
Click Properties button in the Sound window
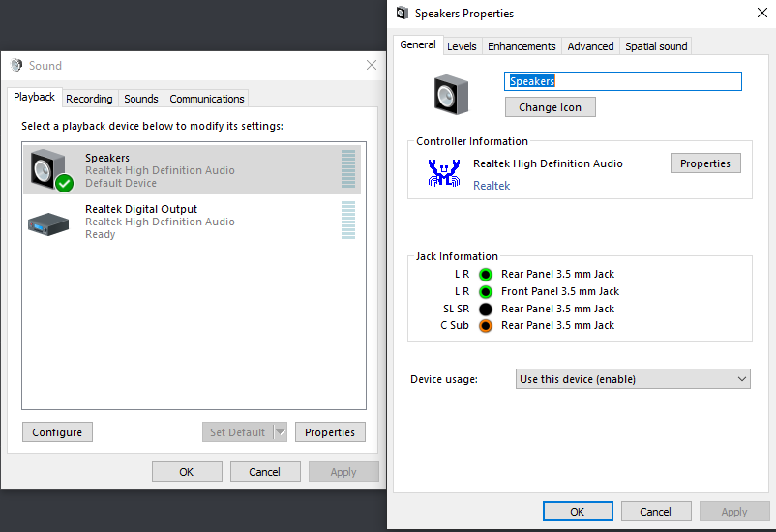(330, 432)
